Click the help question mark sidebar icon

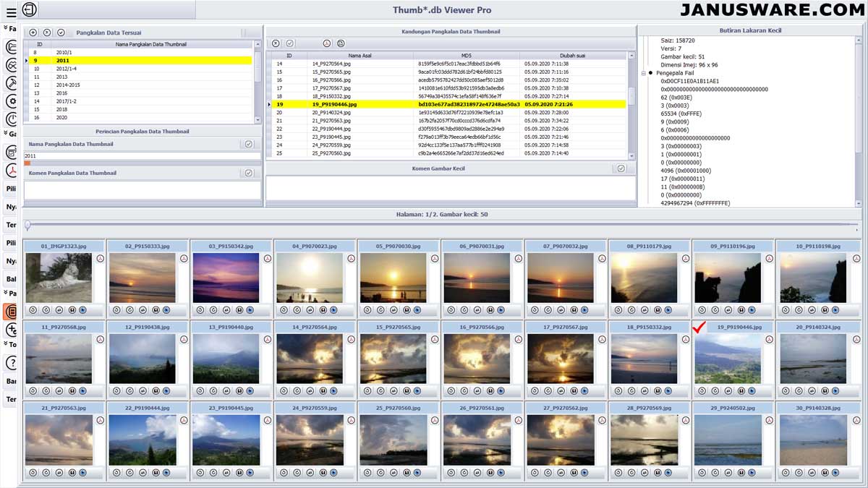coord(12,363)
